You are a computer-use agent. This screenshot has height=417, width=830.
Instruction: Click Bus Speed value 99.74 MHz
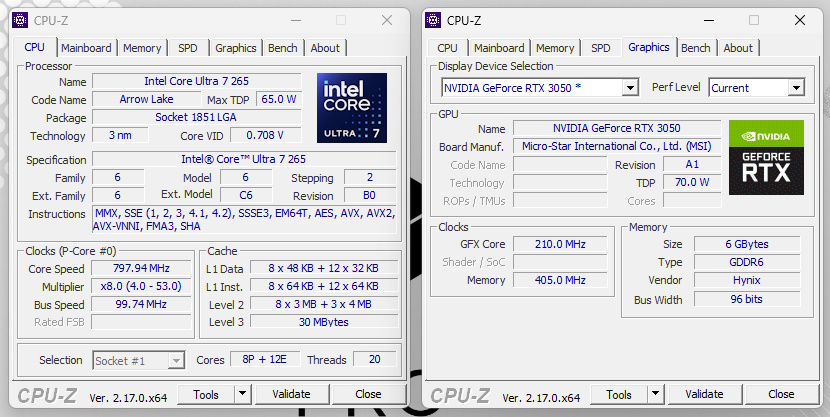[x=141, y=304]
